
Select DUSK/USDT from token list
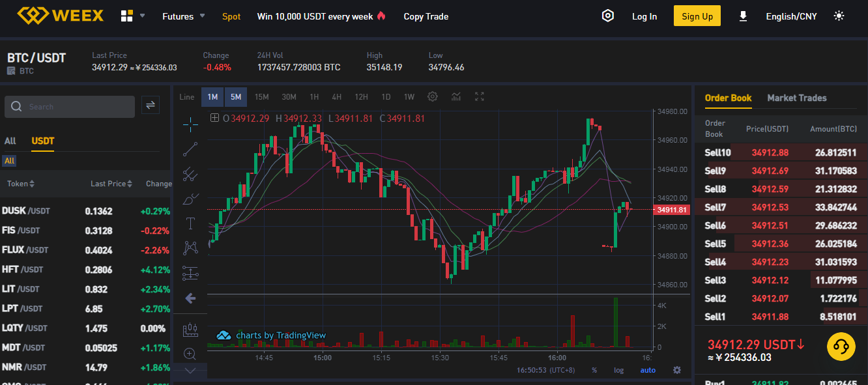coord(85,211)
